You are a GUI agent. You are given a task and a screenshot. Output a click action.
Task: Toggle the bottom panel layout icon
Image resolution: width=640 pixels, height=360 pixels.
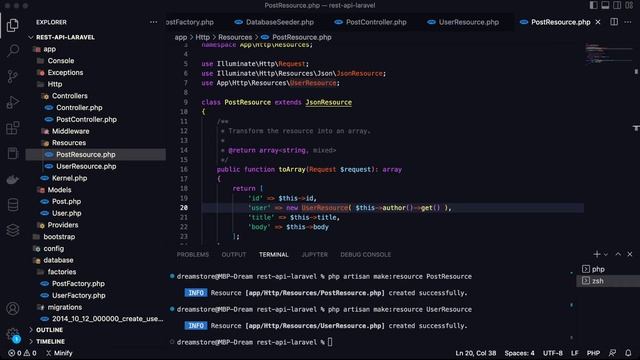pyautogui.click(x=605, y=5)
